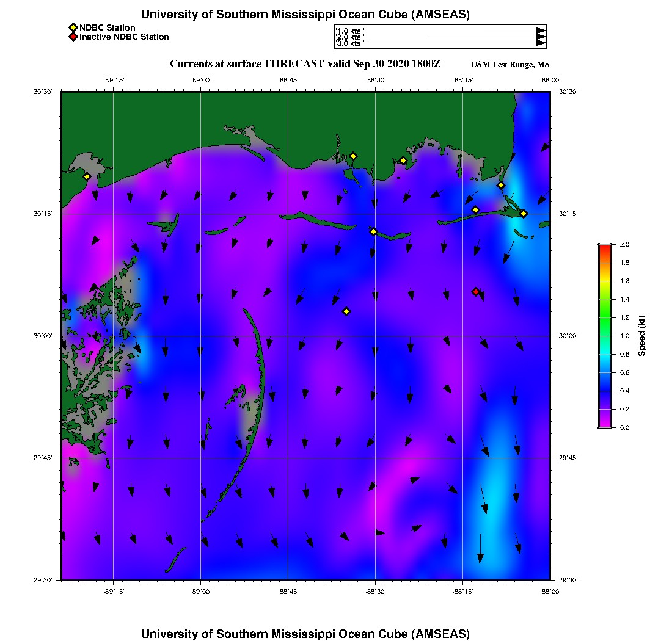Select the southernmost yellow station marker
The width and height of the screenshot is (672, 641).
click(346, 311)
